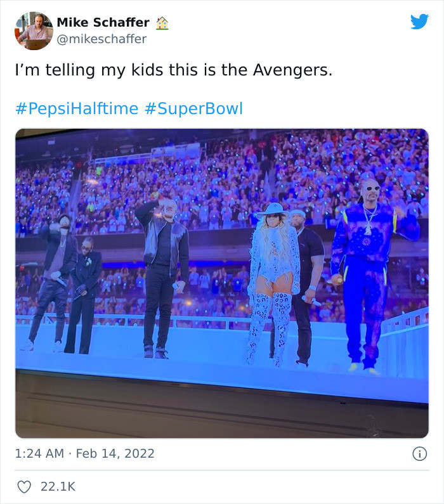Click the far-left performer on stage
Viewport: 444px width, 504px height.
pyautogui.click(x=55, y=279)
